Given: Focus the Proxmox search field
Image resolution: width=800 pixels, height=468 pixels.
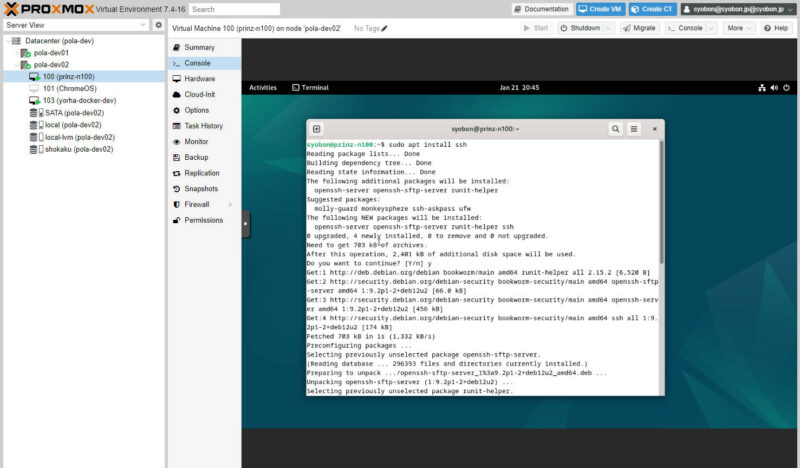Looking at the screenshot, I should (x=234, y=9).
